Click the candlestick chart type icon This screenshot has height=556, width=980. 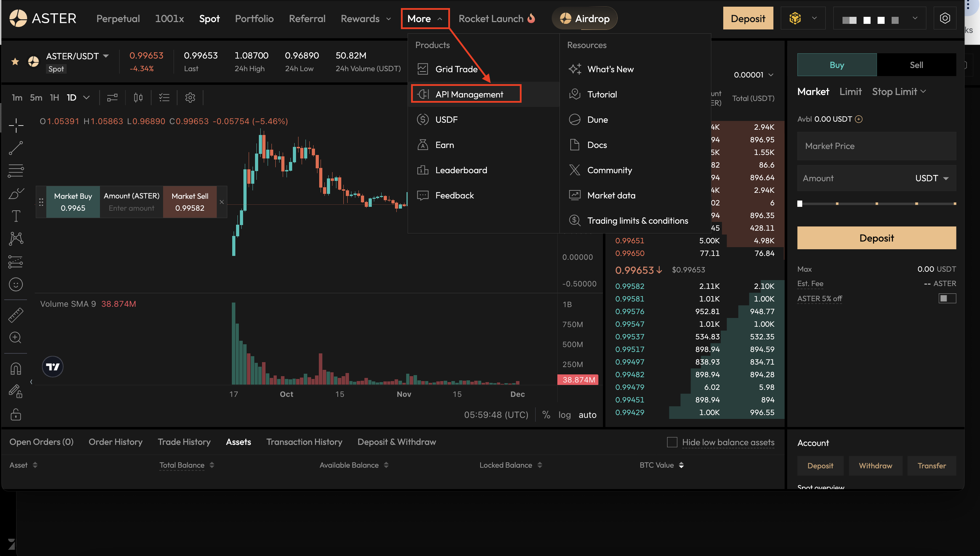tap(138, 98)
